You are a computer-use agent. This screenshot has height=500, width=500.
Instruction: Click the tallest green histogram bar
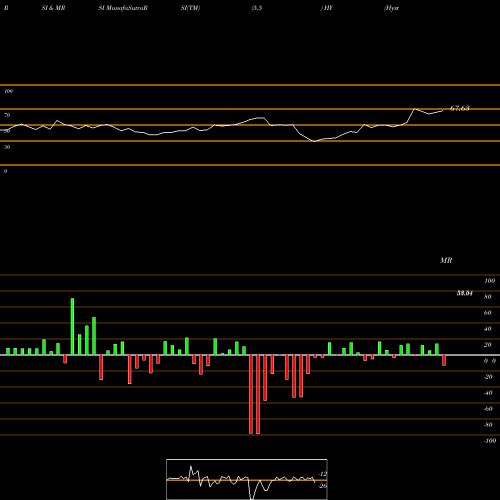[72, 327]
